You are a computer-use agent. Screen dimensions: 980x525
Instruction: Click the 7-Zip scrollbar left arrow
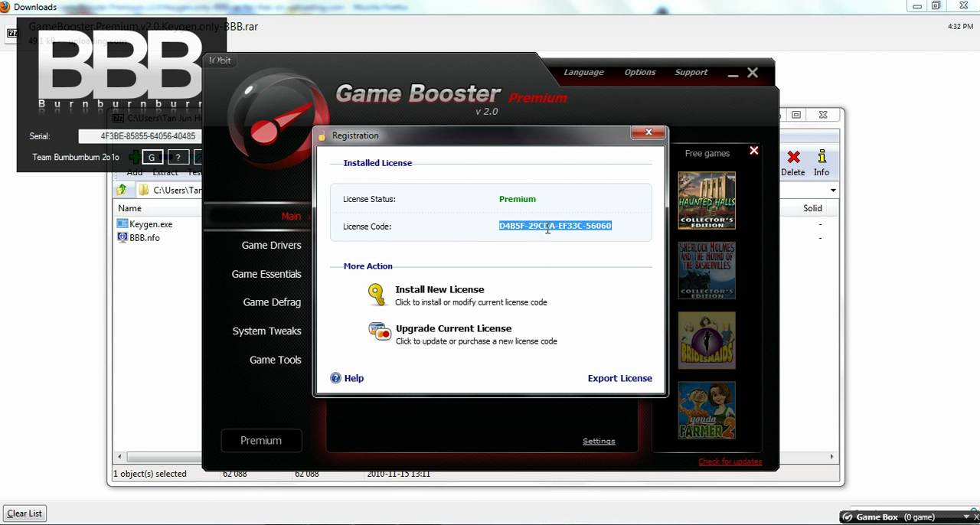click(119, 457)
